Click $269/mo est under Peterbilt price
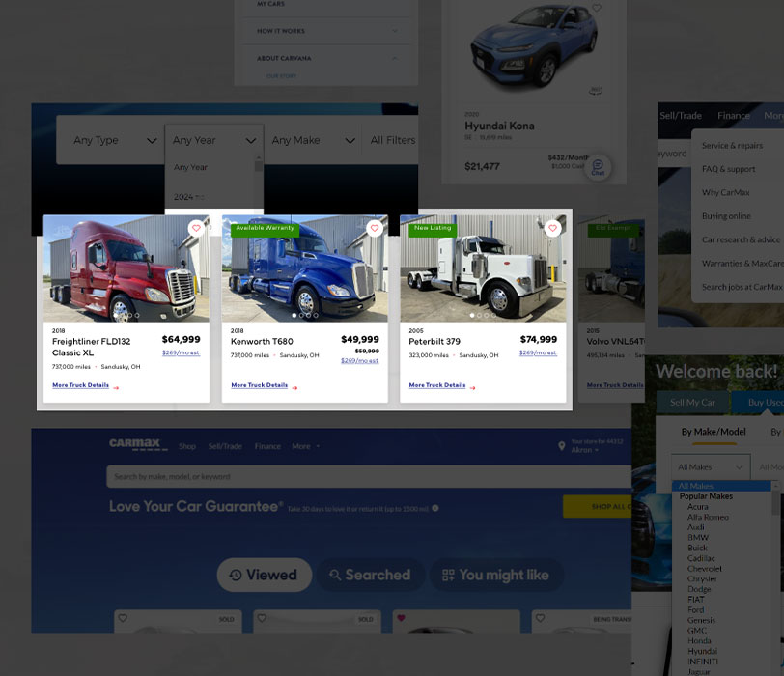Image resolution: width=784 pixels, height=676 pixels. tap(538, 352)
